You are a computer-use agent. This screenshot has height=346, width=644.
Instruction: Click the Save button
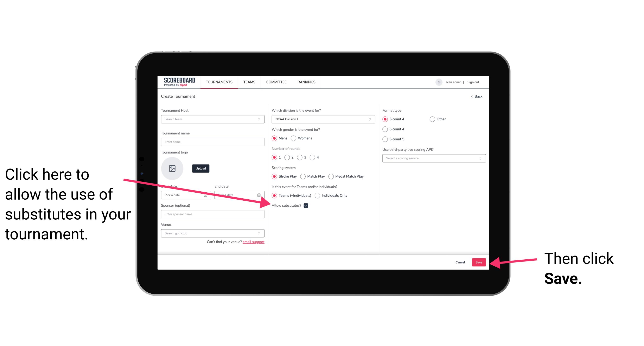pyautogui.click(x=479, y=262)
